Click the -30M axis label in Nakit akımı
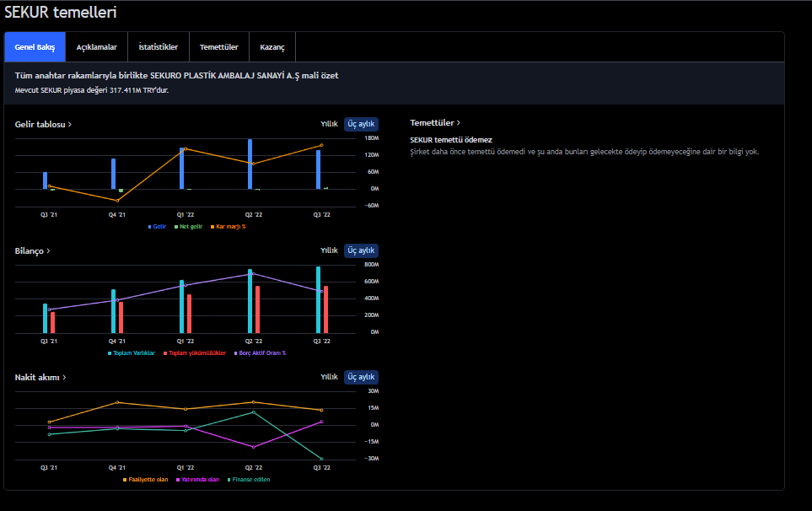This screenshot has width=812, height=511. point(371,459)
